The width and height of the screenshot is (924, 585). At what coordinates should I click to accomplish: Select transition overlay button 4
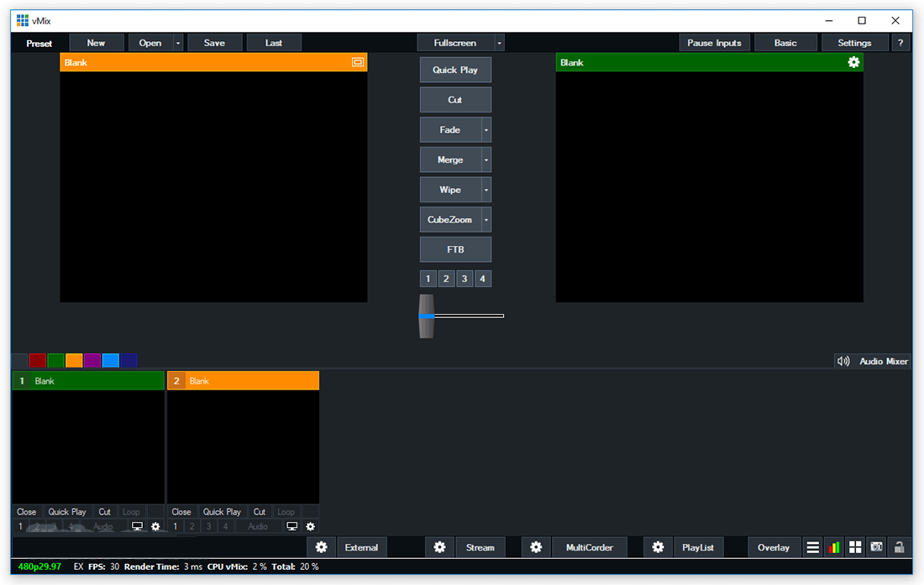tap(483, 279)
